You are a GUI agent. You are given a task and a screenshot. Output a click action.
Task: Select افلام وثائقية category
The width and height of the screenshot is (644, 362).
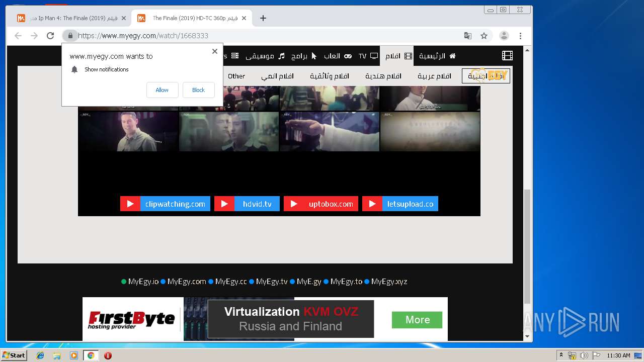(x=330, y=76)
